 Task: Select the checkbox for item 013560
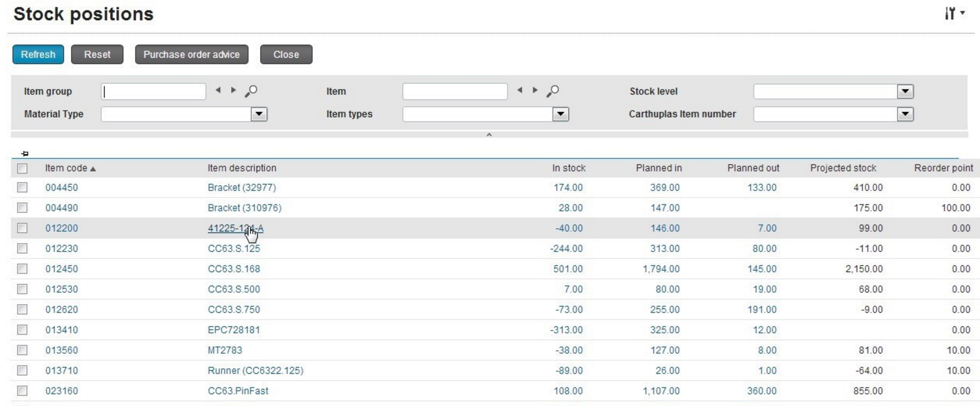coord(22,350)
